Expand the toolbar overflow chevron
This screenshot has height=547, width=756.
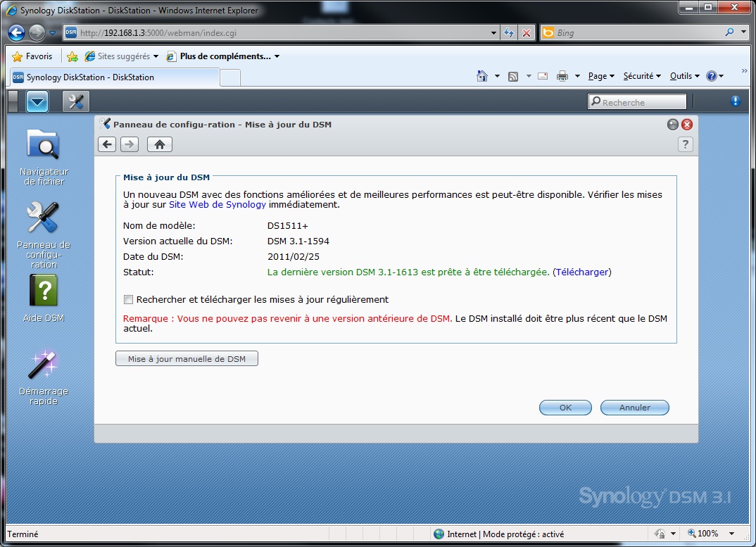pyautogui.click(x=744, y=71)
